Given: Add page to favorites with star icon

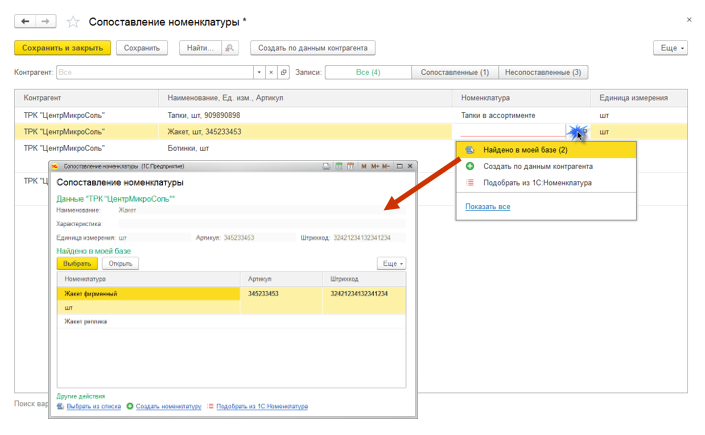Looking at the screenshot, I should tap(73, 22).
